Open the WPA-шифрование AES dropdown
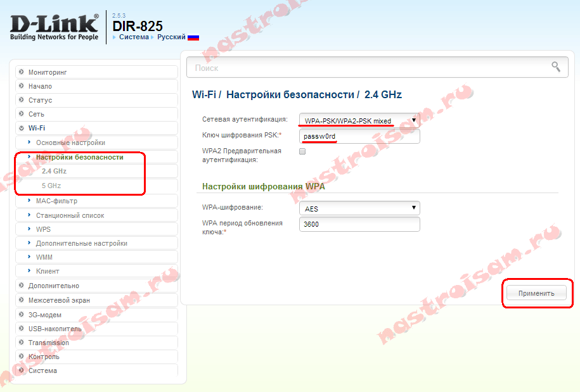This screenshot has width=580, height=392. click(x=359, y=208)
